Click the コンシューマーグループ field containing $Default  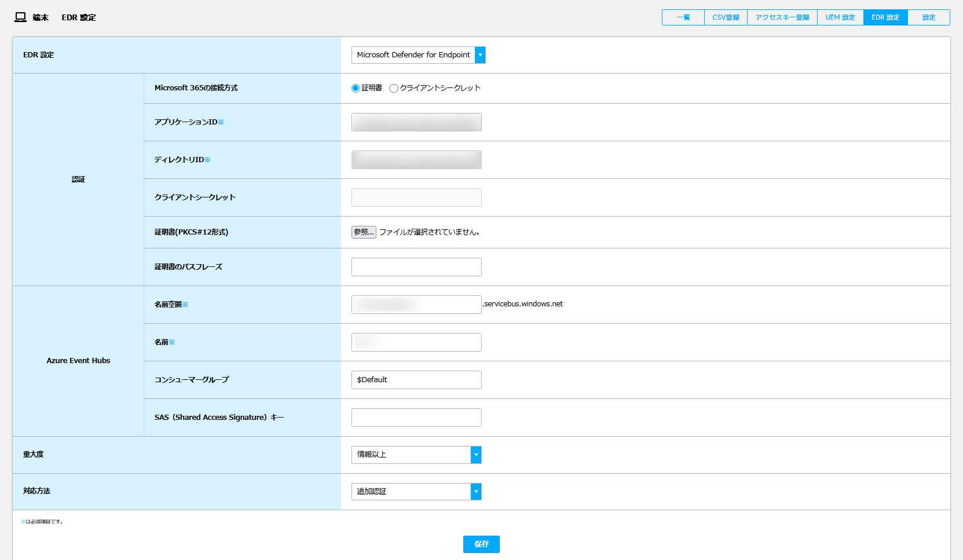(416, 380)
